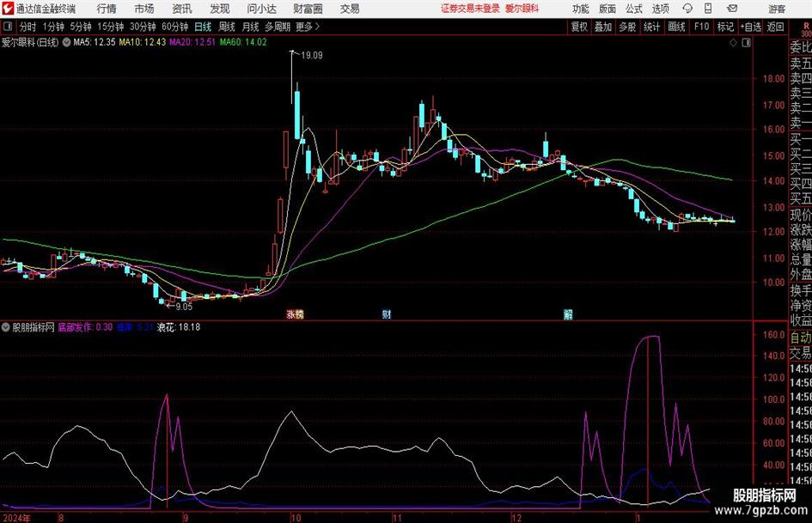Click the 涨榜 event marker on chart
Image resolution: width=812 pixels, height=523 pixels.
pyautogui.click(x=296, y=314)
